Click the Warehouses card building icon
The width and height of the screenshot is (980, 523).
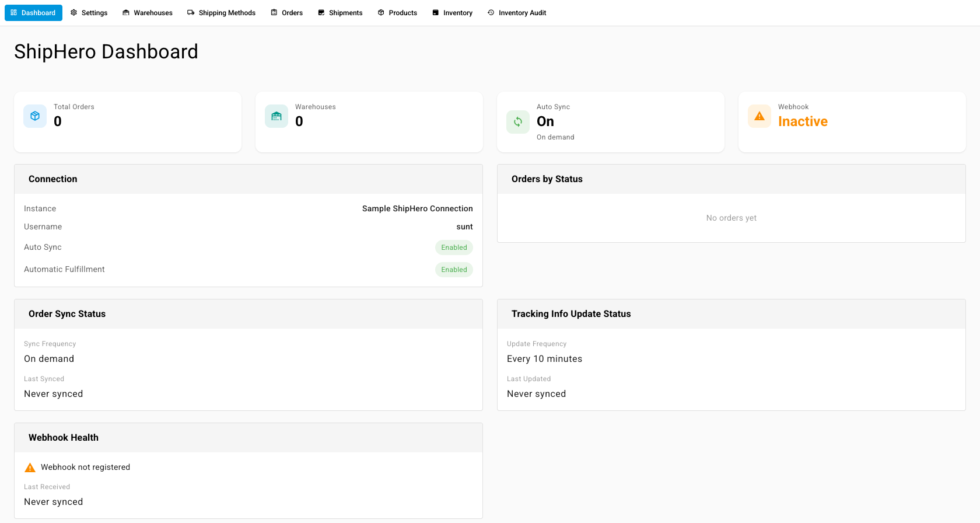tap(276, 116)
